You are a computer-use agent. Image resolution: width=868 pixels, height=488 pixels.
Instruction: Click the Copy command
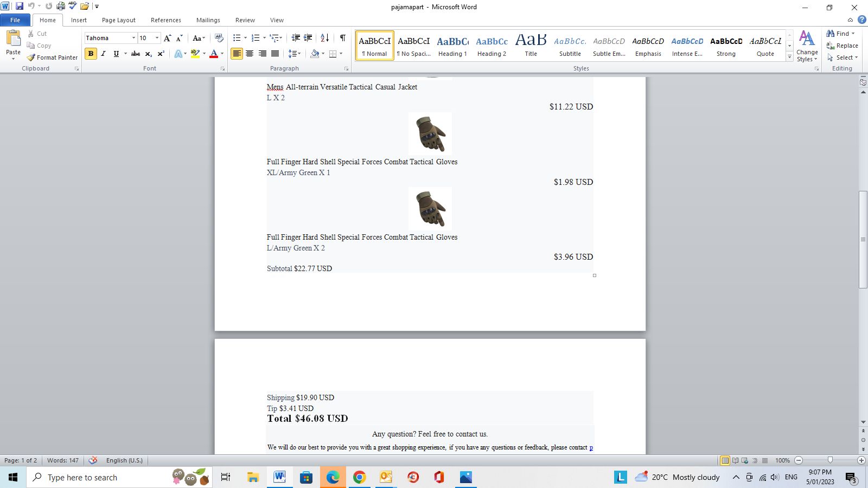click(x=39, y=46)
